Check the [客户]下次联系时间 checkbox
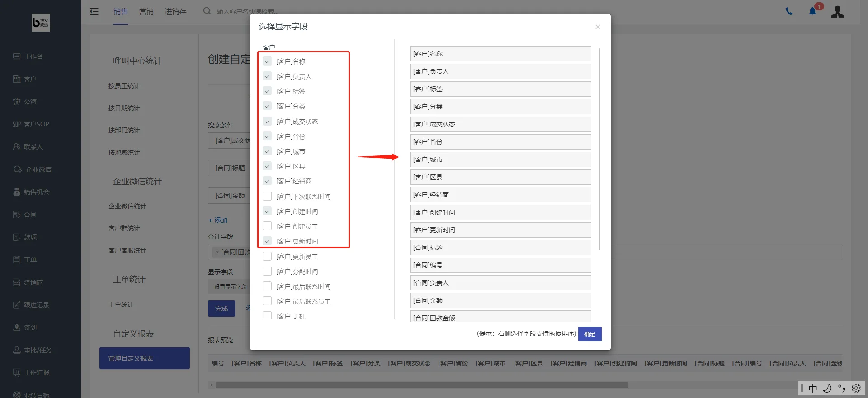The width and height of the screenshot is (868, 398). coord(267,196)
